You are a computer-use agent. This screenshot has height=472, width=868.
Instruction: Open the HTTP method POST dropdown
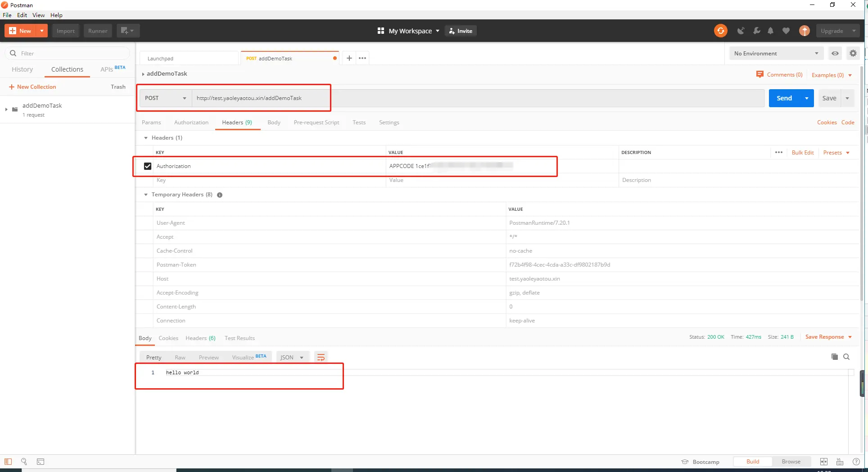pos(166,98)
